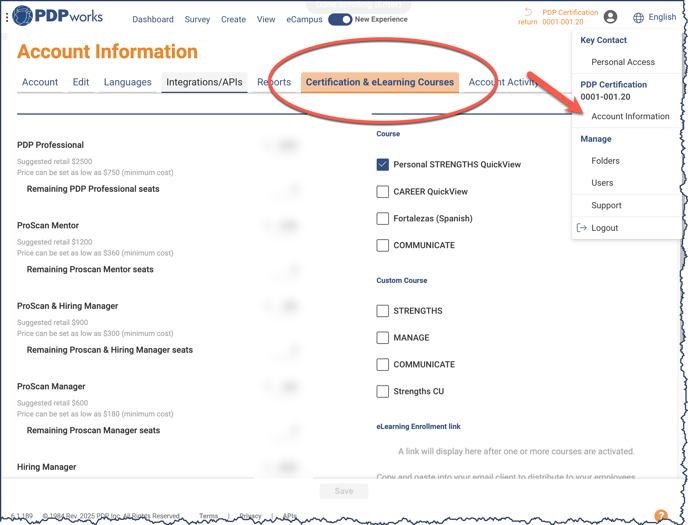Uncheck Personal STRENGTHS QuickView course
The image size is (688, 525).
point(383,164)
